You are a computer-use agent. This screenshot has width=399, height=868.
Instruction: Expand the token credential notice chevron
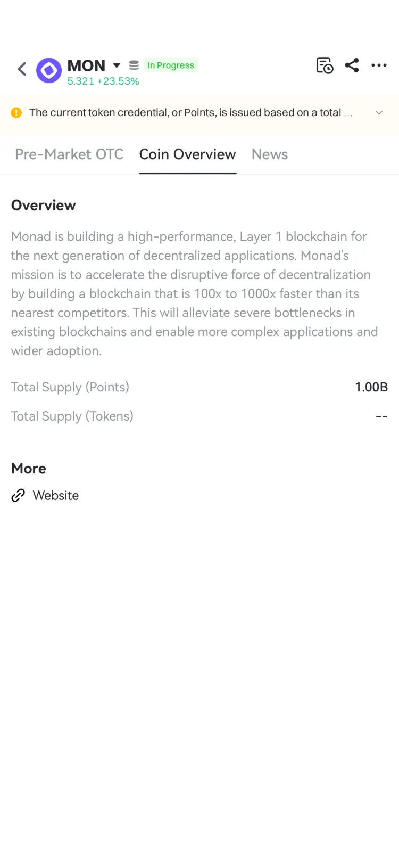(379, 113)
